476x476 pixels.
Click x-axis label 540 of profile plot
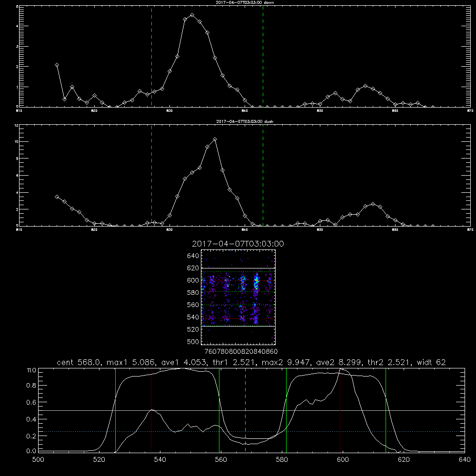pyautogui.click(x=160, y=459)
